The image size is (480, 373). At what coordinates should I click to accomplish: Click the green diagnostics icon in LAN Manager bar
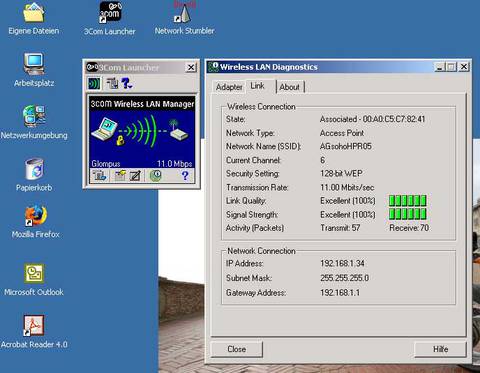pyautogui.click(x=155, y=175)
